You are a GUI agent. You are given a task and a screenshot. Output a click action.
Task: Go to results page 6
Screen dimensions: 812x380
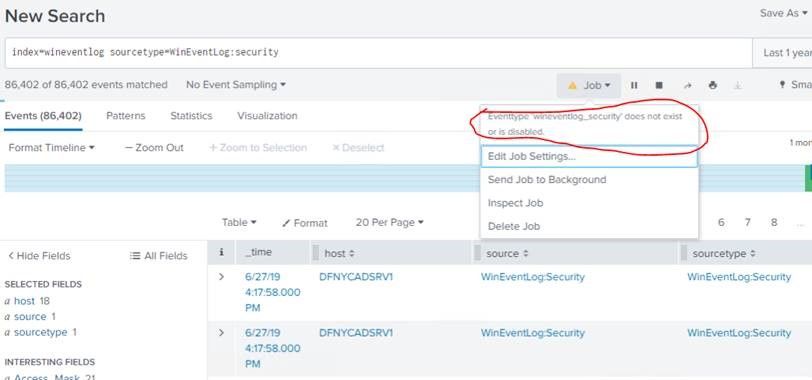tap(721, 223)
